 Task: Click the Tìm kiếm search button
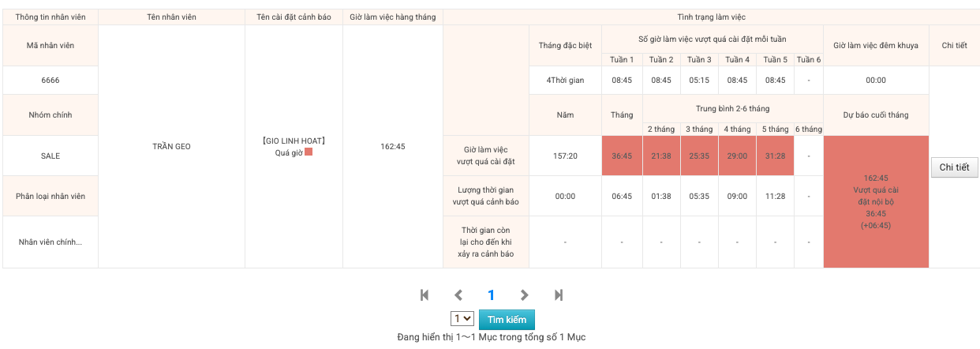tap(507, 319)
